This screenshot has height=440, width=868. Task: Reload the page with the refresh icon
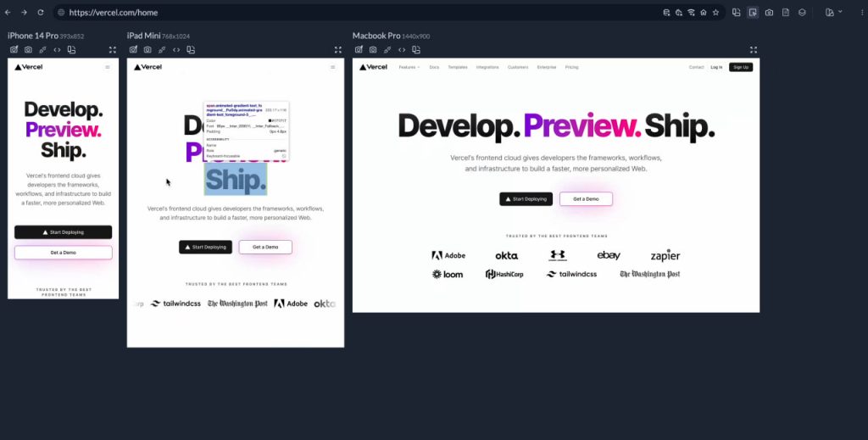point(41,12)
